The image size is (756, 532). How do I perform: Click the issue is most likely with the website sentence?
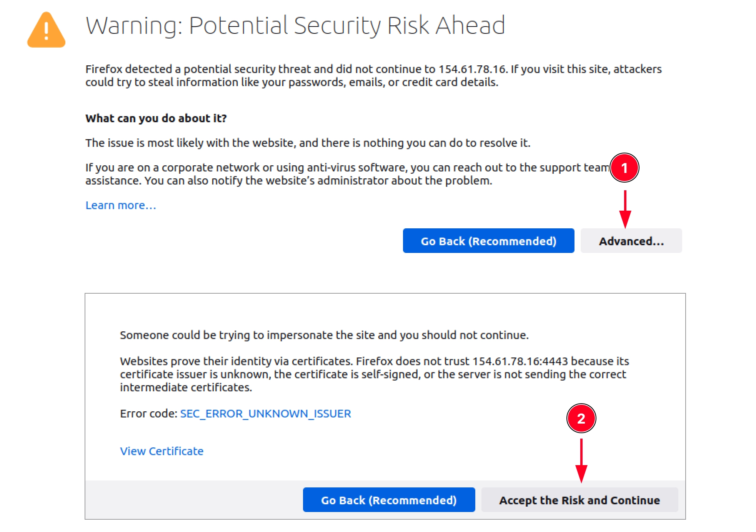click(x=308, y=143)
